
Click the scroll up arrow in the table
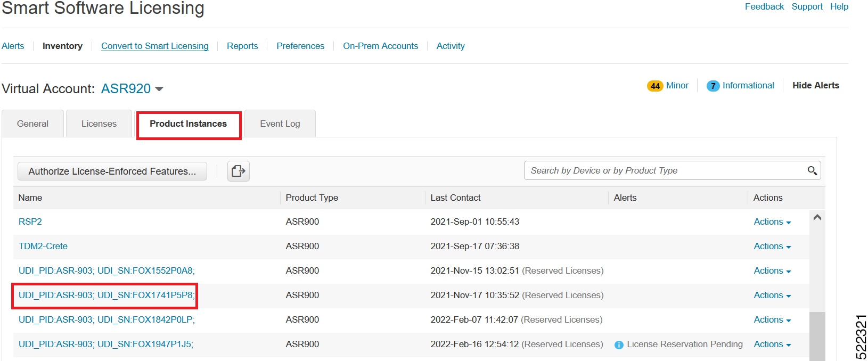817,217
